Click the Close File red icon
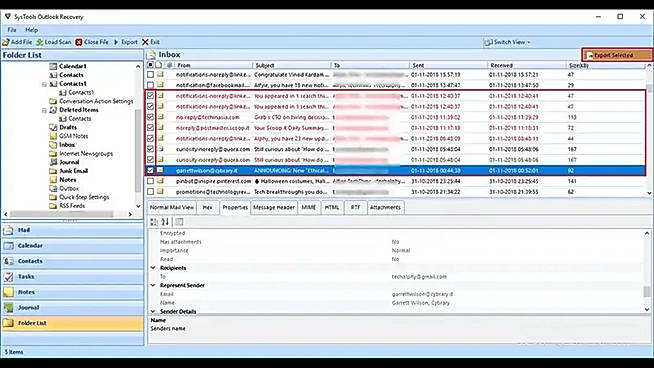Image resolution: width=654 pixels, height=368 pixels. coord(79,42)
